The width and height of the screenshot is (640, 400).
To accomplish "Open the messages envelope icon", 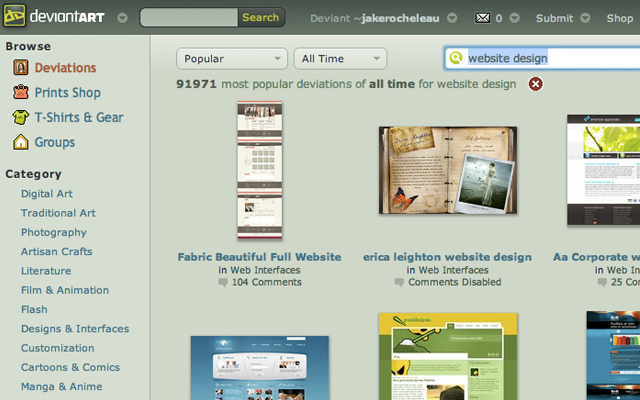I will 483,18.
